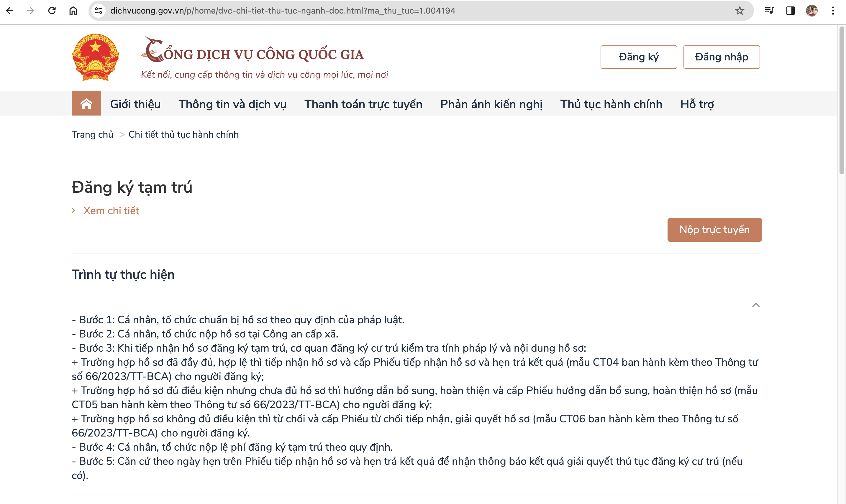Open the Chrome profile avatar

[x=812, y=11]
